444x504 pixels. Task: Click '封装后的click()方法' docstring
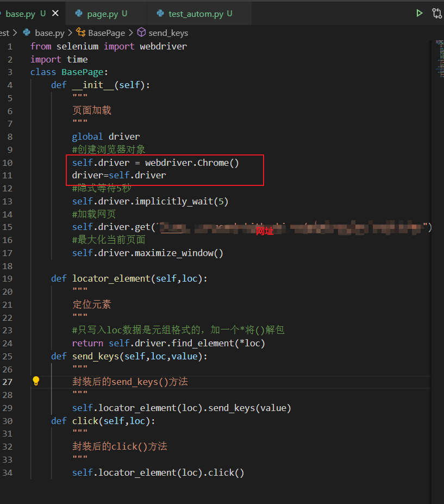(120, 446)
